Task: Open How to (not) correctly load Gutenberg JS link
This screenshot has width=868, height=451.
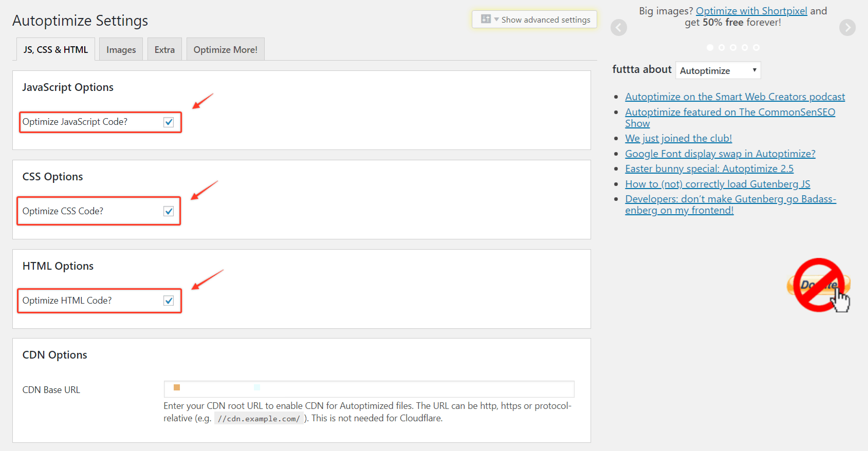Action: [717, 184]
